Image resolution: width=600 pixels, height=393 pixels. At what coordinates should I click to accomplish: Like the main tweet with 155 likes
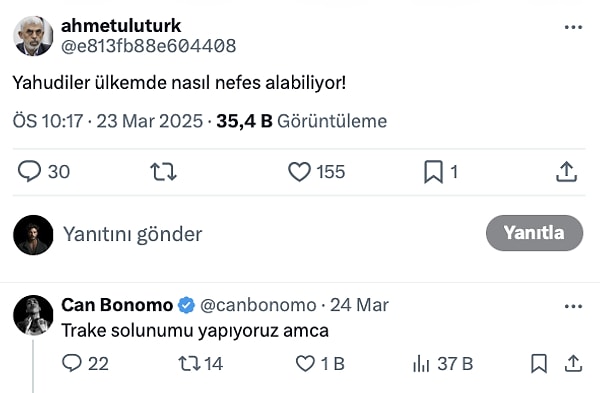pos(316,171)
